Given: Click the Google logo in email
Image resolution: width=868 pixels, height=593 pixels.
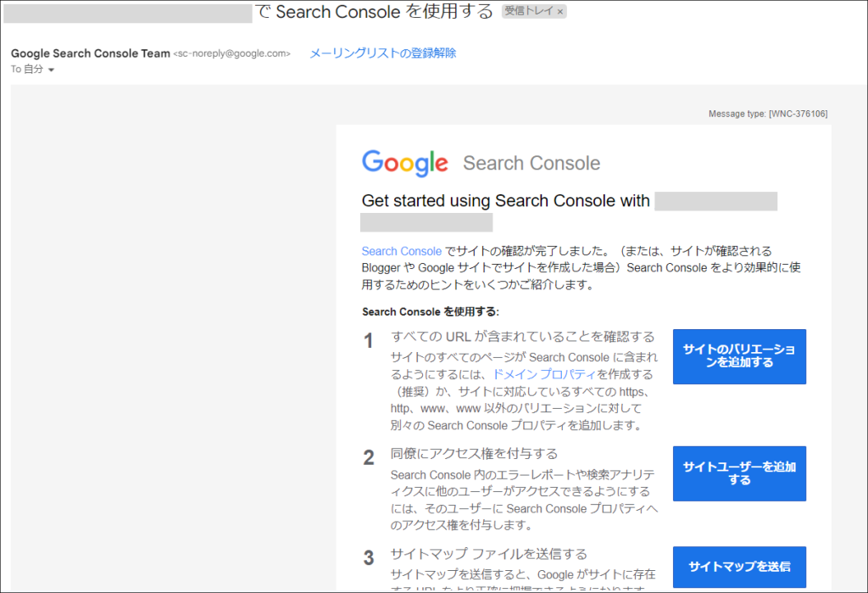Looking at the screenshot, I should [404, 163].
